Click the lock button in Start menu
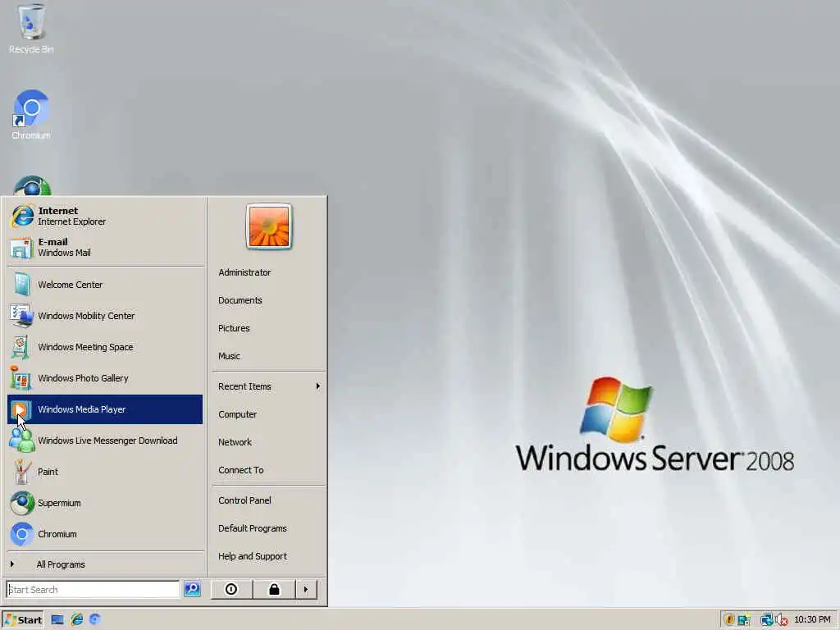Screen dimensions: 840x630 point(274,589)
